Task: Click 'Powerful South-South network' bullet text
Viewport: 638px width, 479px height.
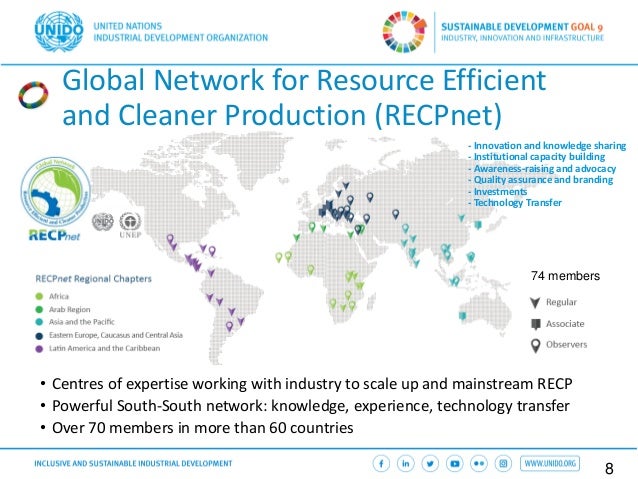Action: click(x=311, y=406)
